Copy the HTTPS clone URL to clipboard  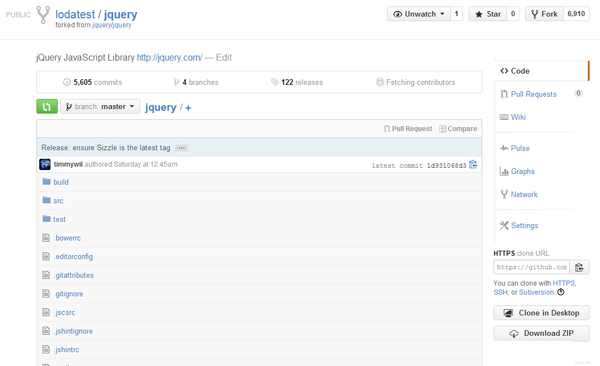pyautogui.click(x=579, y=267)
